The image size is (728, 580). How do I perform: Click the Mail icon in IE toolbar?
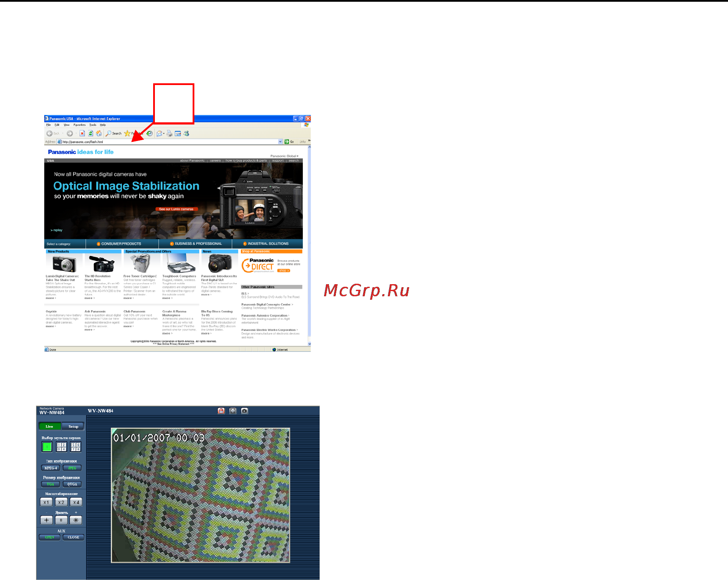pyautogui.click(x=159, y=134)
